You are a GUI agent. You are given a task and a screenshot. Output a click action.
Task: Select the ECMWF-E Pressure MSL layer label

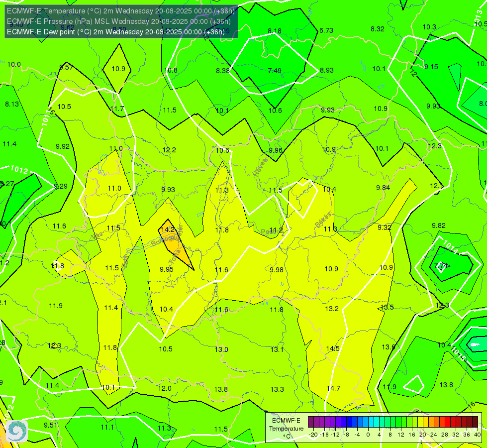119,21
